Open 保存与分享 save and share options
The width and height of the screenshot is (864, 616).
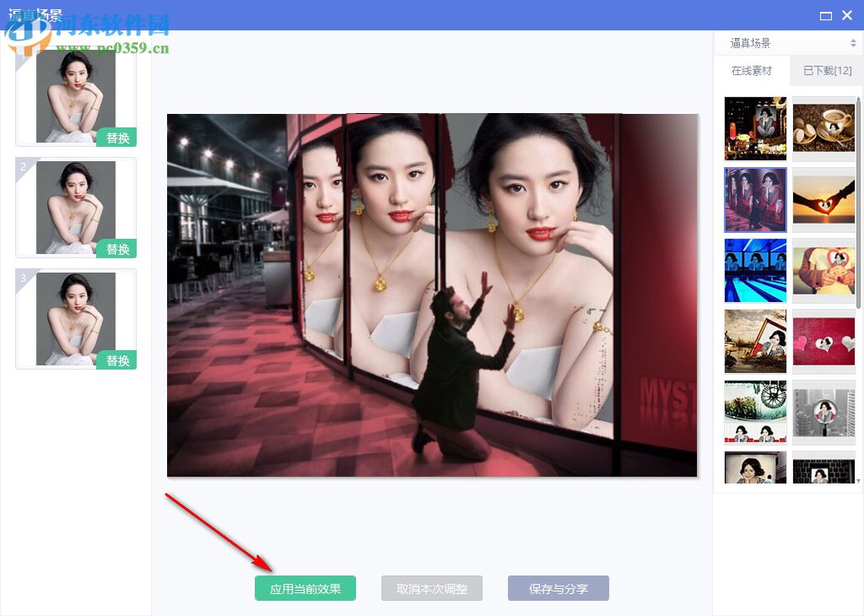tap(558, 588)
